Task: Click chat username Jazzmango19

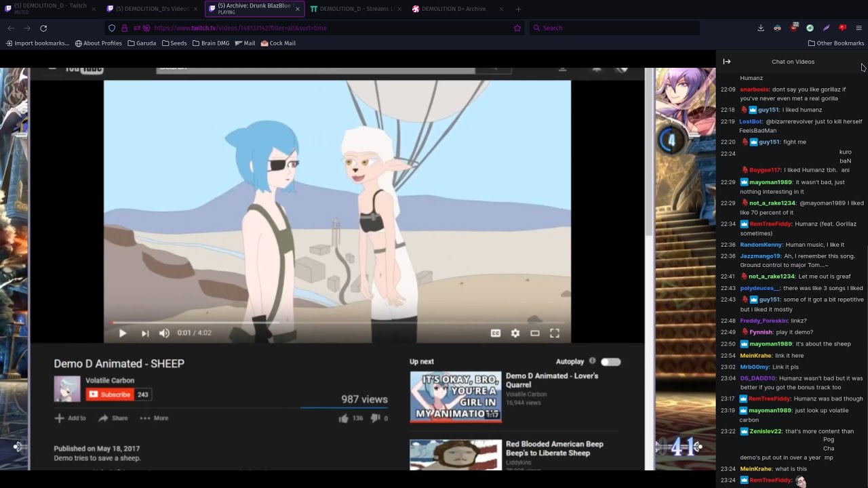Action: (760, 256)
